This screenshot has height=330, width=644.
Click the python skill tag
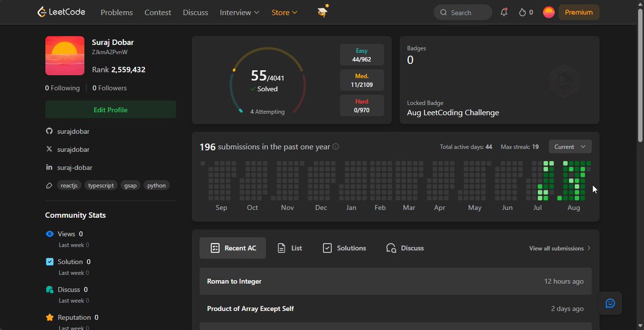click(x=157, y=186)
